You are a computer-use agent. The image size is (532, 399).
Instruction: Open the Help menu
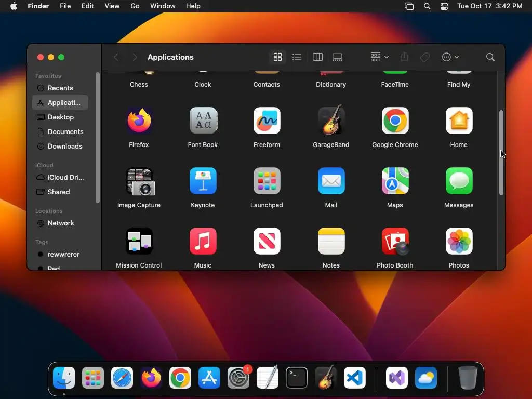[193, 6]
